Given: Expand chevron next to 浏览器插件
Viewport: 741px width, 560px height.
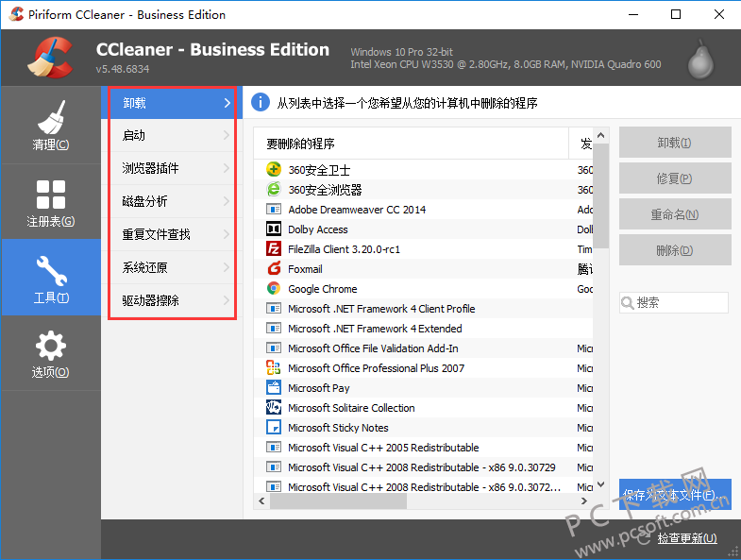Looking at the screenshot, I should pos(227,168).
